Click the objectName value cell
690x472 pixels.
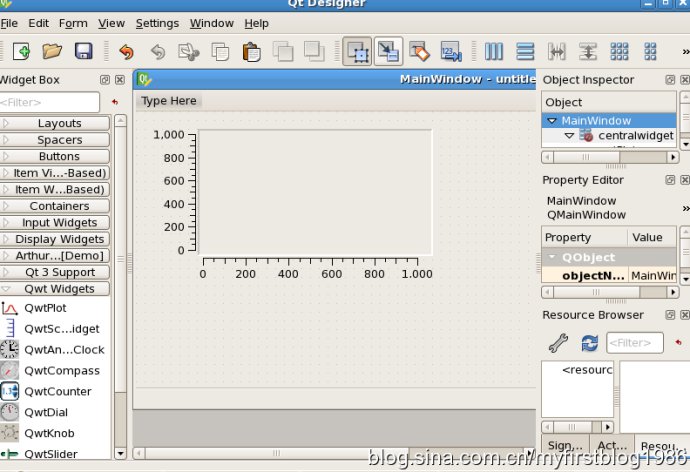[653, 275]
